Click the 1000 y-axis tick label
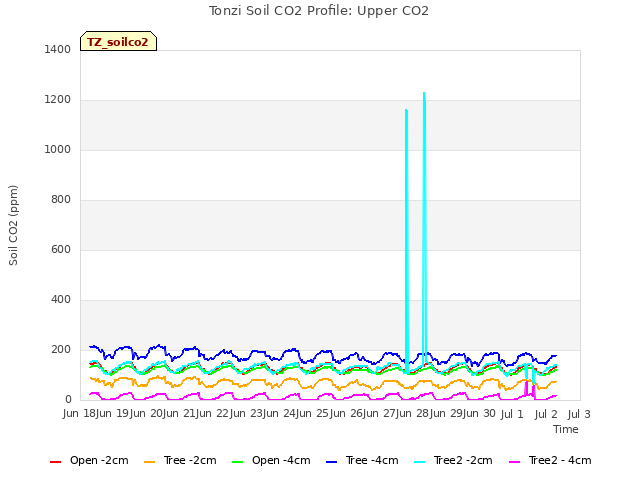The image size is (640, 480). tap(58, 150)
